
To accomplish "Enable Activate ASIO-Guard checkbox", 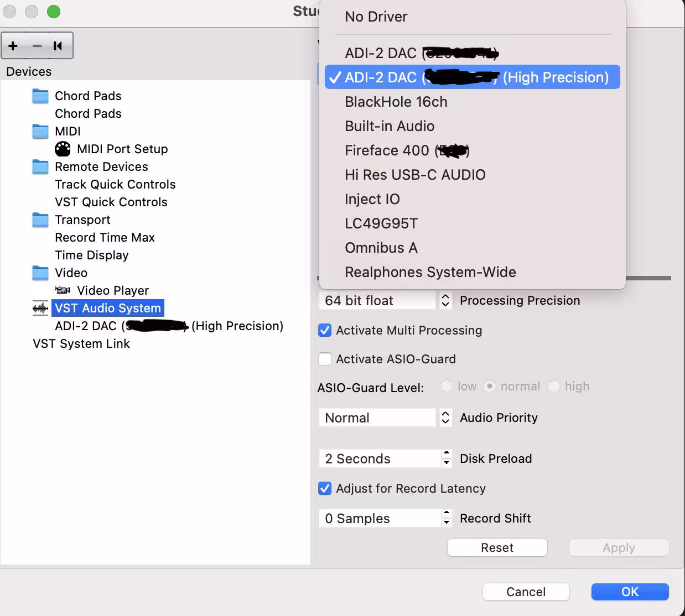I will click(x=325, y=359).
